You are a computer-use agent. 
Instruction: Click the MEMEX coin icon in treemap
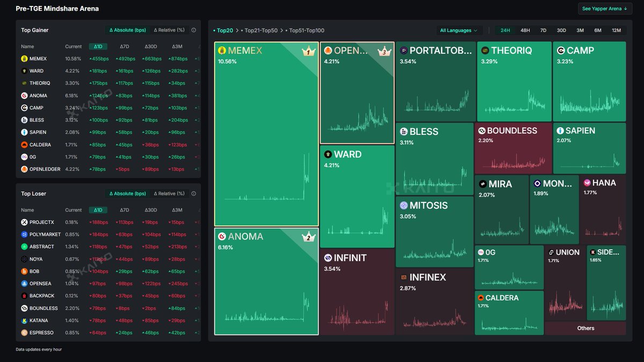(222, 50)
